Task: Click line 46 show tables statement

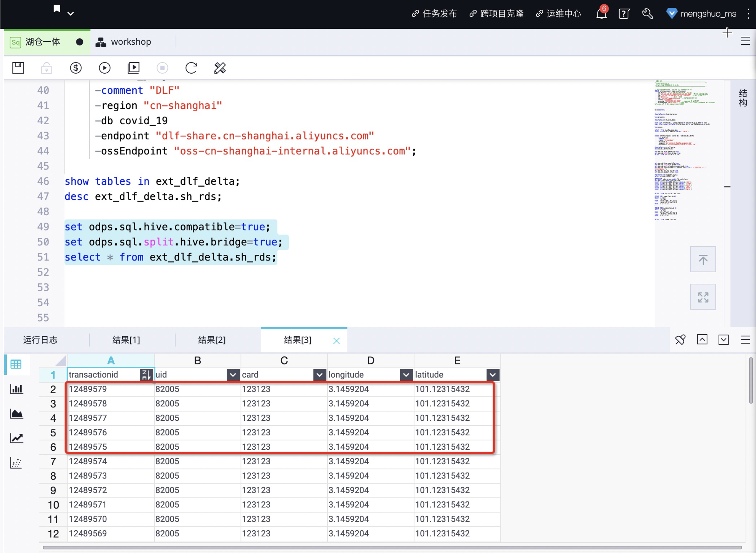Action: [x=152, y=181]
